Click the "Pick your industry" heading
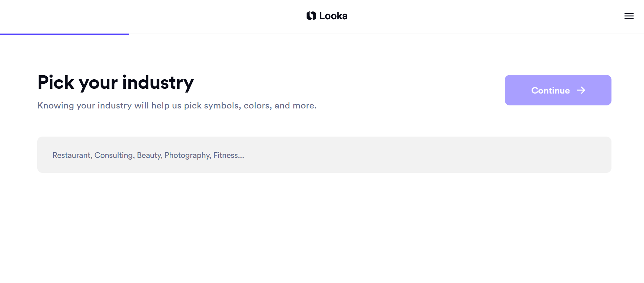The image size is (644, 283). click(x=116, y=82)
